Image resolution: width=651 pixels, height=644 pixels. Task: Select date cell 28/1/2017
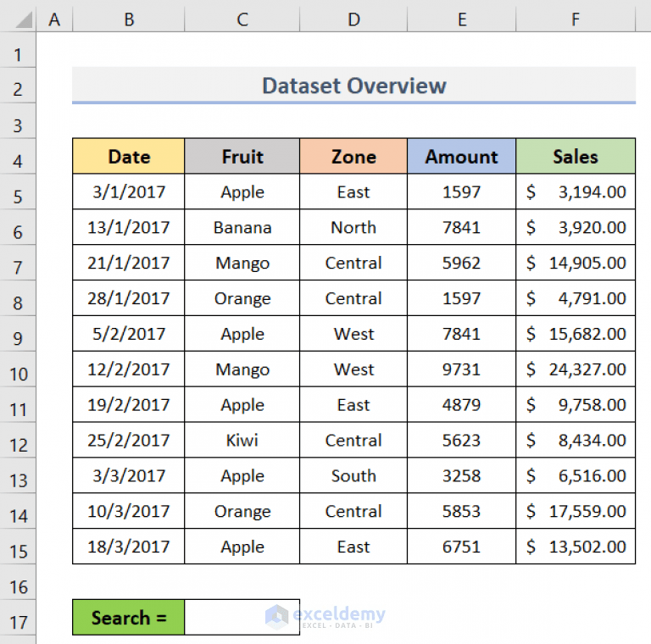(129, 298)
